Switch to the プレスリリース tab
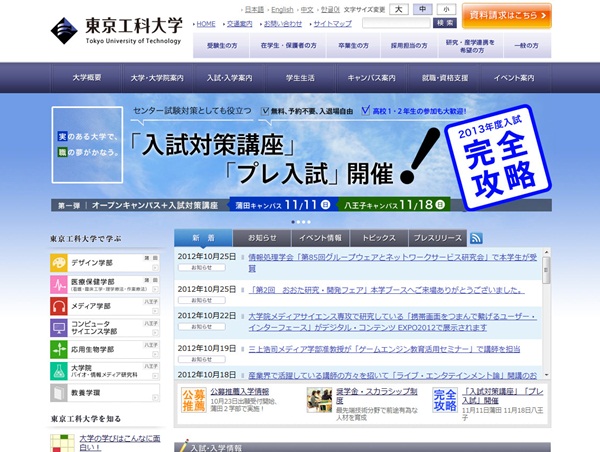 pyautogui.click(x=438, y=238)
